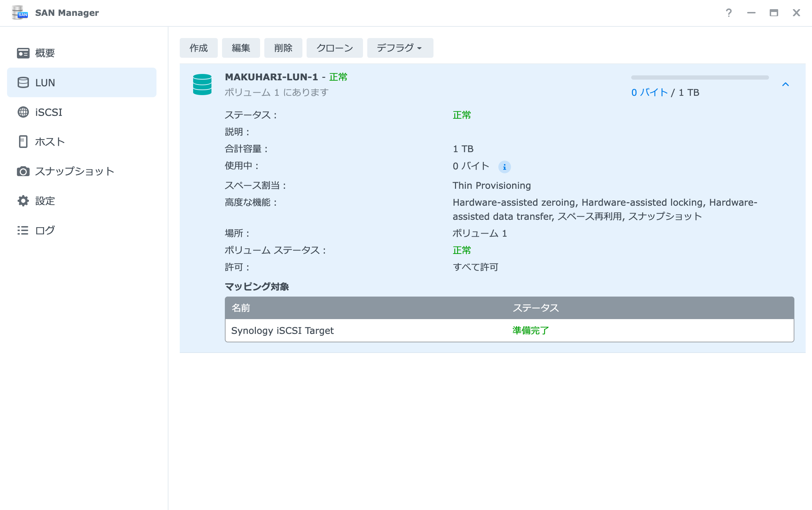Click the SAN Manager app icon
Viewport: 812px width, 510px height.
pyautogui.click(x=19, y=13)
